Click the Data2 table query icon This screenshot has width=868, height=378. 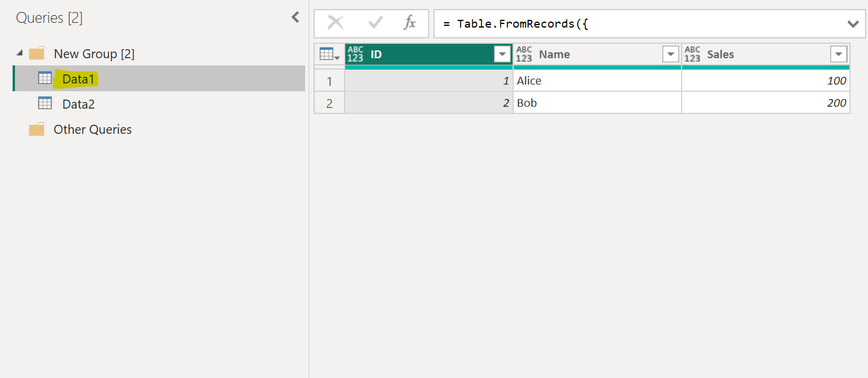(x=45, y=104)
